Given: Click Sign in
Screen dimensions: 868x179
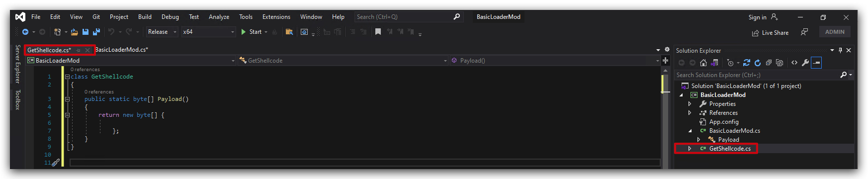Looking at the screenshot, I should [x=763, y=17].
